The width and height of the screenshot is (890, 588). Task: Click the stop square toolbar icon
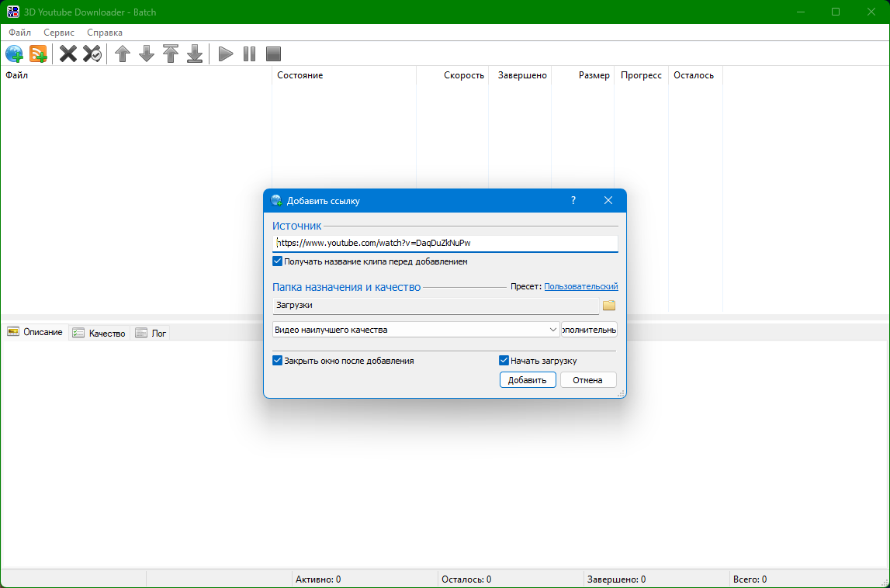coord(273,54)
